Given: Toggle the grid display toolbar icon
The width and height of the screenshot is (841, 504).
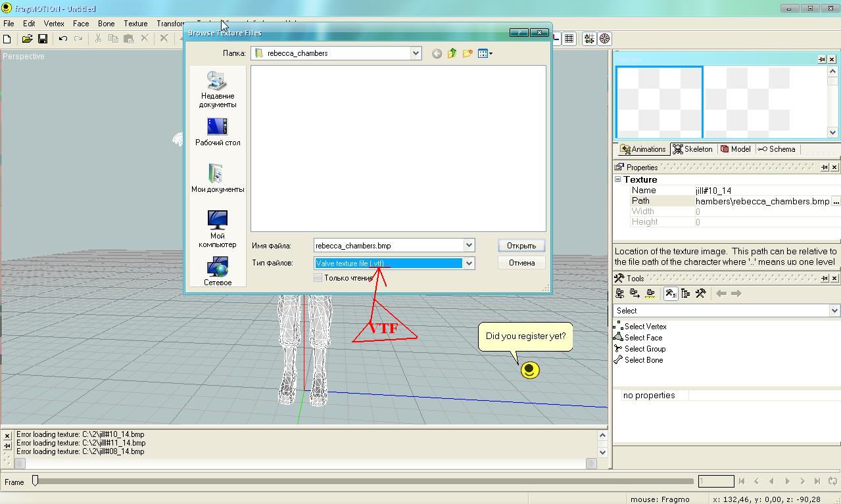Looking at the screenshot, I should coord(569,39).
